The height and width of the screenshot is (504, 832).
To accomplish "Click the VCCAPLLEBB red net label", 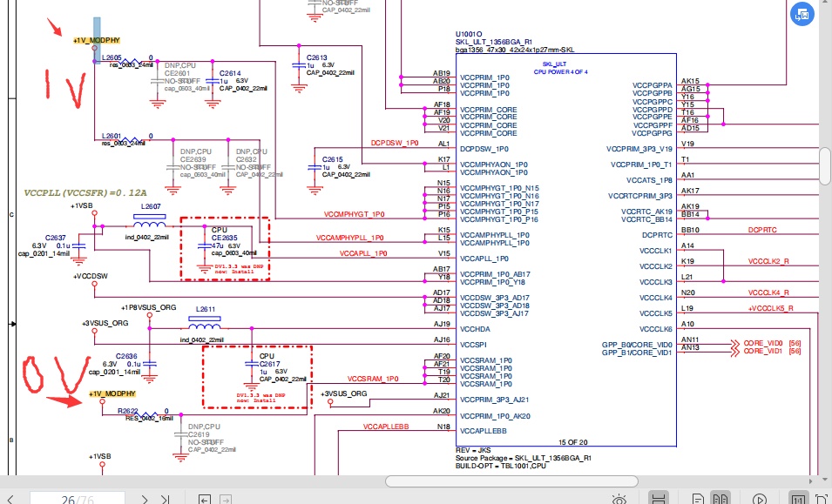I will coord(386,427).
